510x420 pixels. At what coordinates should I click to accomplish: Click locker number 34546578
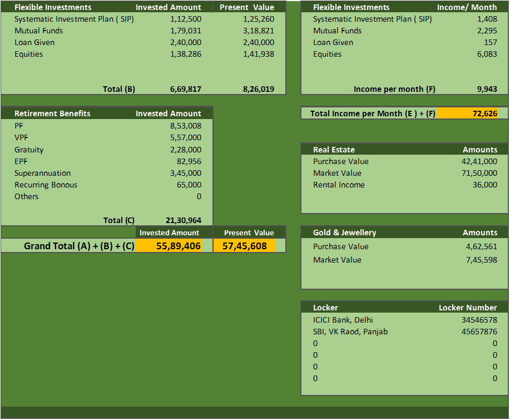click(479, 320)
